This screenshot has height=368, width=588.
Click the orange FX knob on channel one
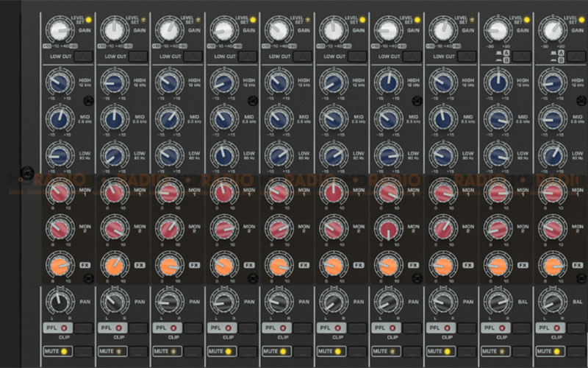coord(58,265)
